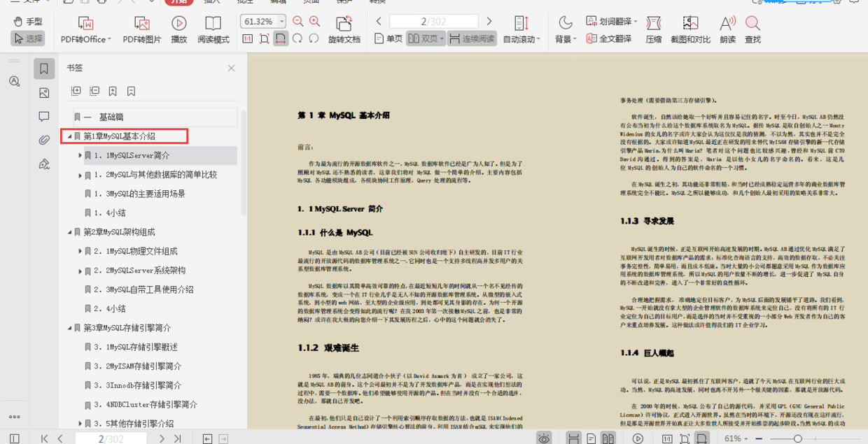Image resolution: width=868 pixels, height=444 pixels.
Task: Click the 旋转文档 rotate document button
Action: tap(344, 31)
